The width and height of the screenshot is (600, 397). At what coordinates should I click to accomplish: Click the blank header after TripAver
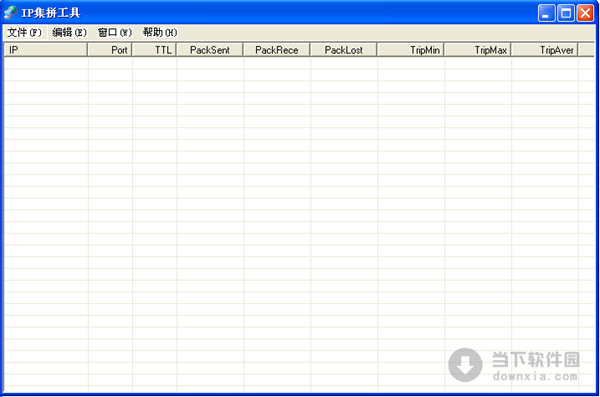point(586,50)
